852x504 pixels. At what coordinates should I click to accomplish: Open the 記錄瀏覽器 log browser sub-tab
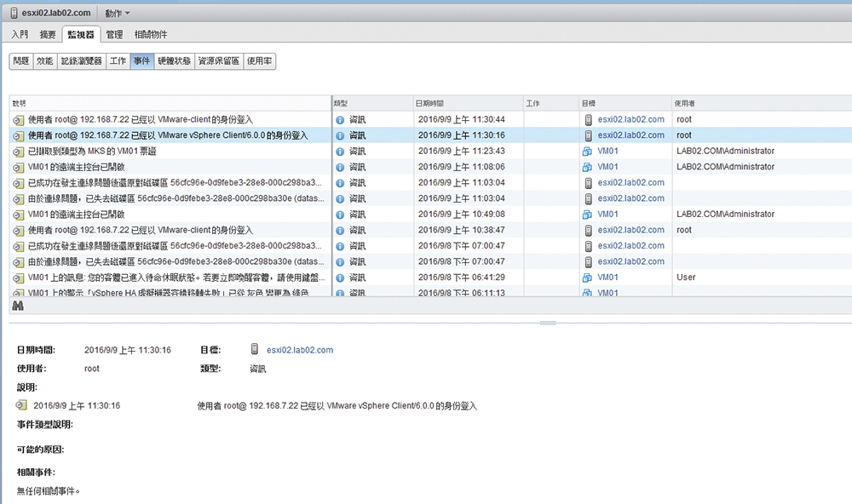[x=82, y=60]
